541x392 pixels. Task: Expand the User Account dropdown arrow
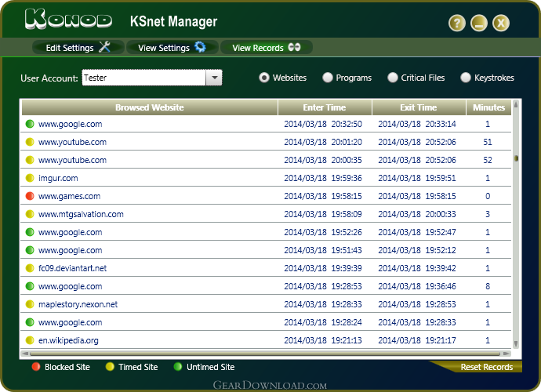pos(214,78)
